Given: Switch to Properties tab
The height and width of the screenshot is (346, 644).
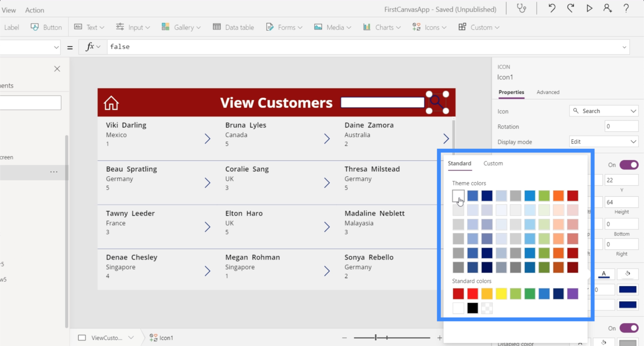Looking at the screenshot, I should coord(511,92).
